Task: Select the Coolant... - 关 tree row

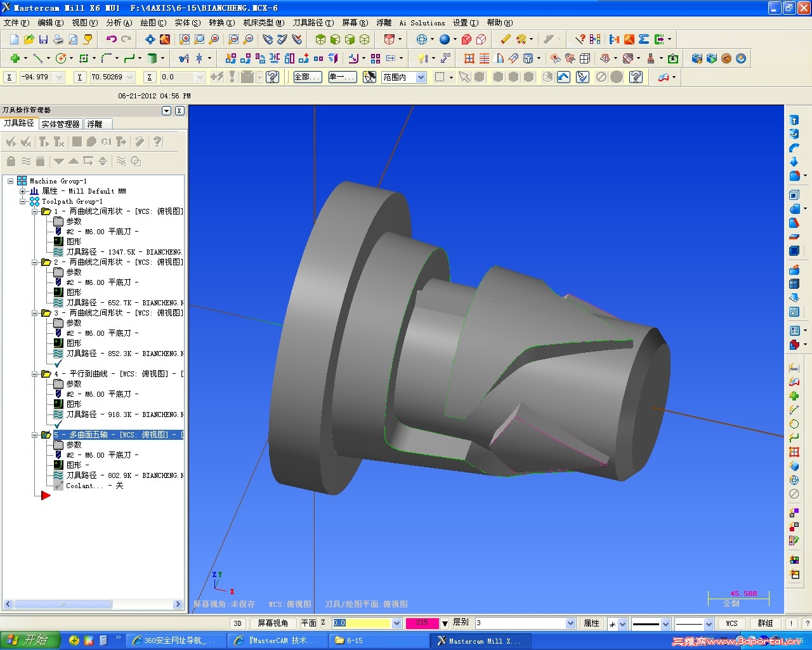Action: coord(95,486)
